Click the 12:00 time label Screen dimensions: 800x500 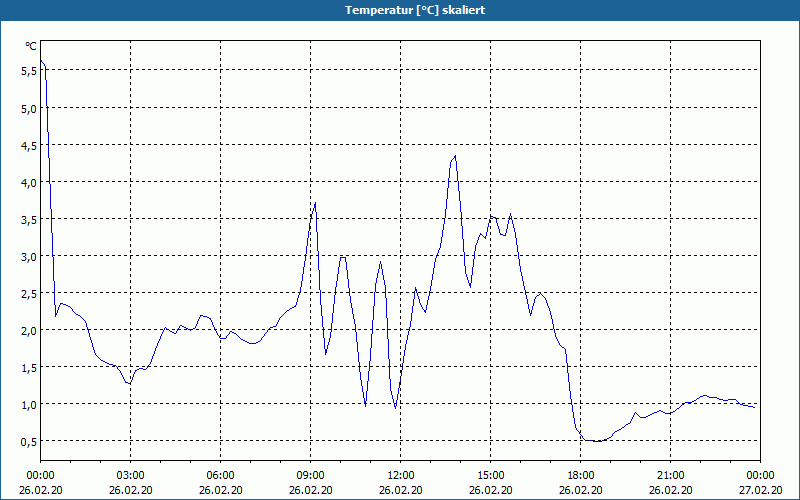coord(401,476)
